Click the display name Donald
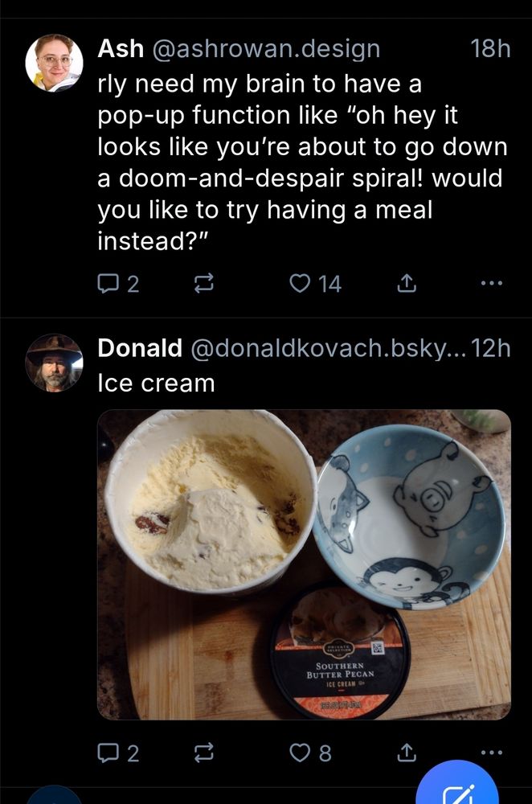 (x=139, y=348)
